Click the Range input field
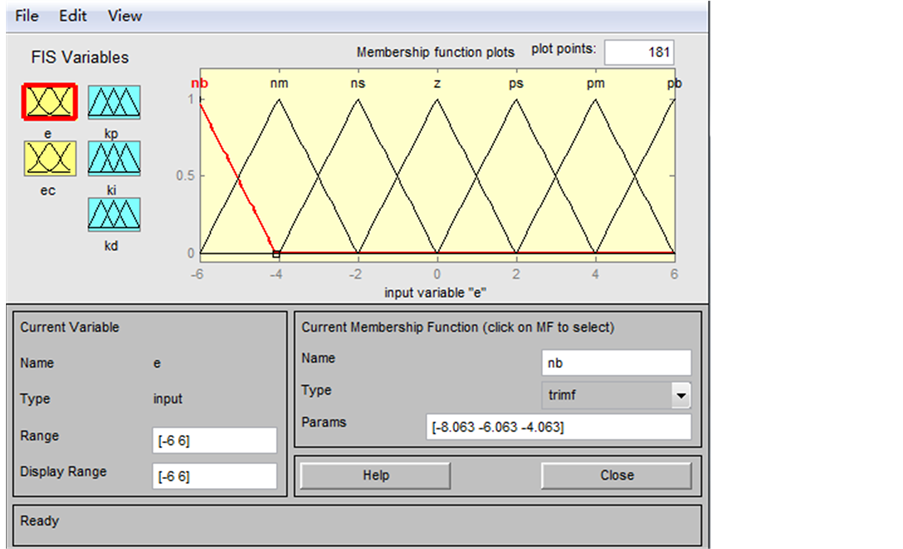Screen dimensions: 903x549 pyautogui.click(x=214, y=440)
